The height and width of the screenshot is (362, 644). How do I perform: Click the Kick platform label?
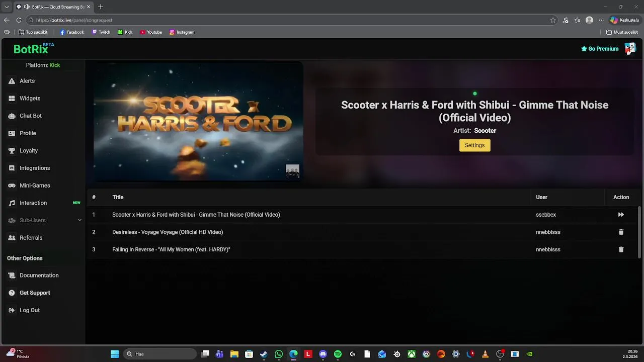coord(55,65)
